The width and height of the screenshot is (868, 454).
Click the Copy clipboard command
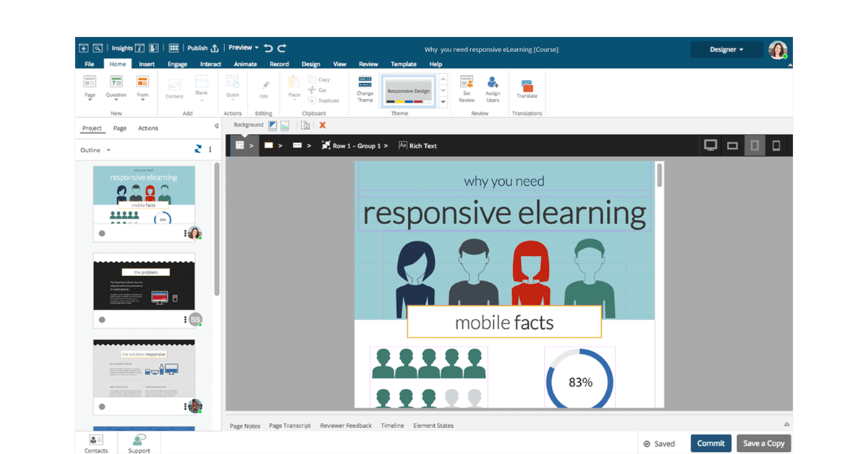[x=319, y=80]
